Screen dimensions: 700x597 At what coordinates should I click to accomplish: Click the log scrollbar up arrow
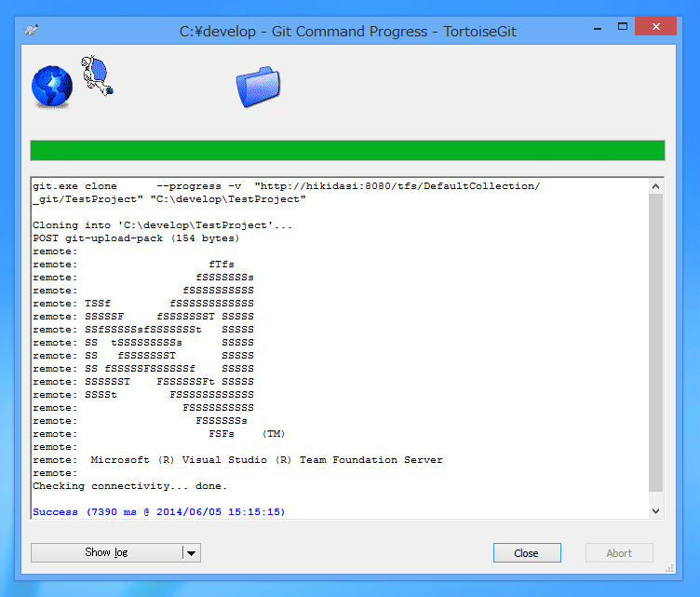coord(656,186)
